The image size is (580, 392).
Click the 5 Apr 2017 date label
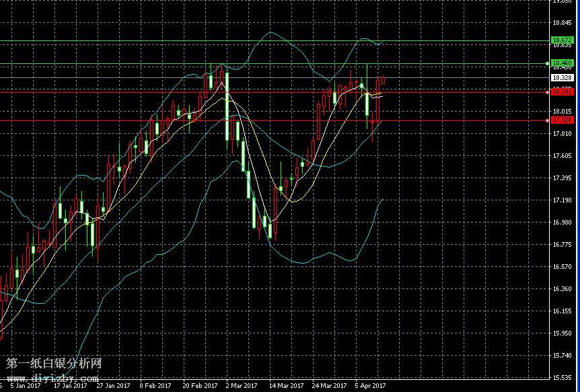[370, 386]
